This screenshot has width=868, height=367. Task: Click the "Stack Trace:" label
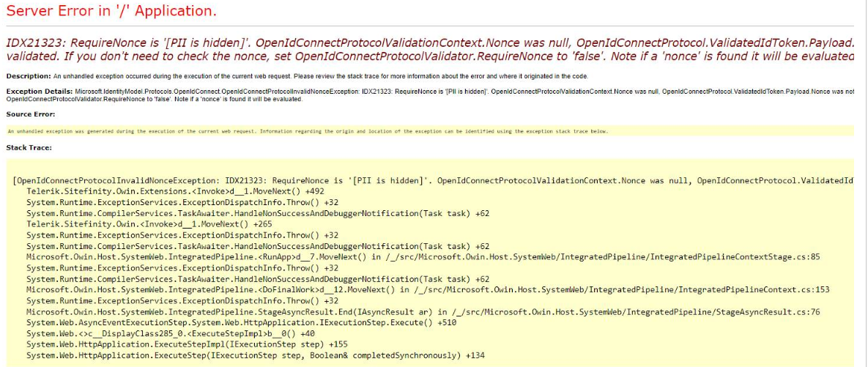click(x=29, y=148)
